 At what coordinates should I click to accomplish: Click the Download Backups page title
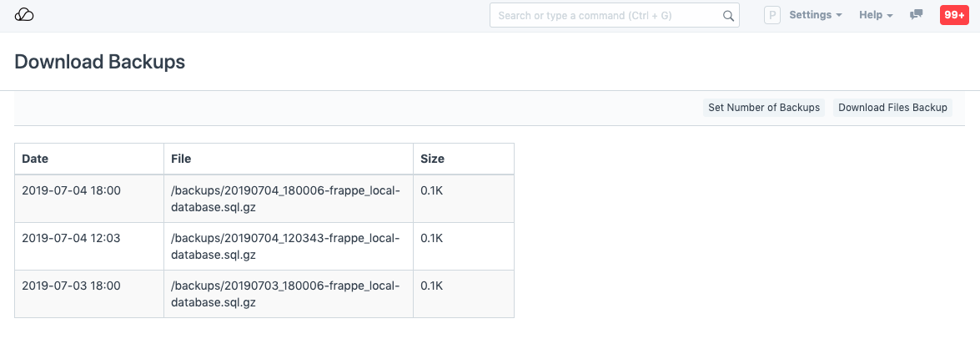[x=100, y=62]
